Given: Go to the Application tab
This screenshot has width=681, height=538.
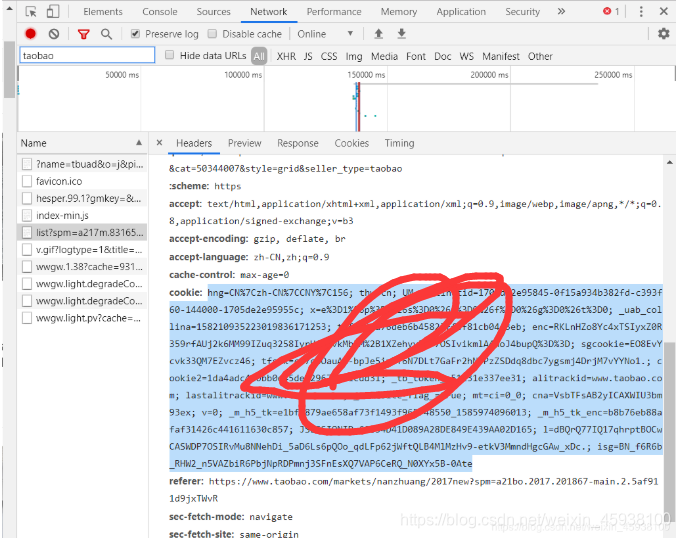Looking at the screenshot, I should 461,12.
